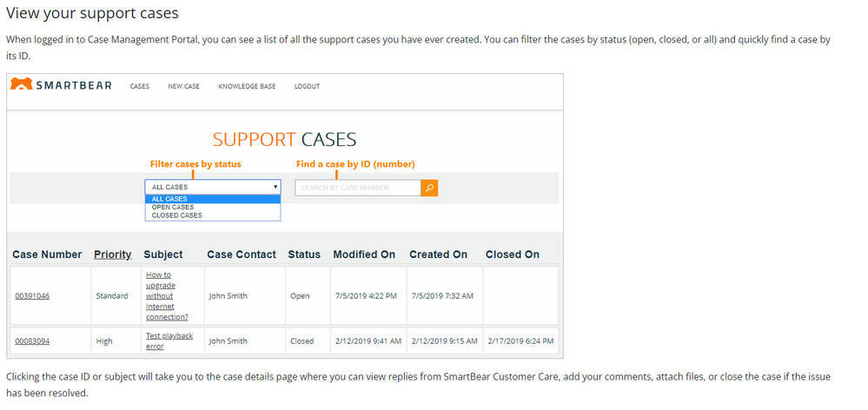Click the 2/17/2019 6:24 PM closed date
868x410 pixels.
520,341
